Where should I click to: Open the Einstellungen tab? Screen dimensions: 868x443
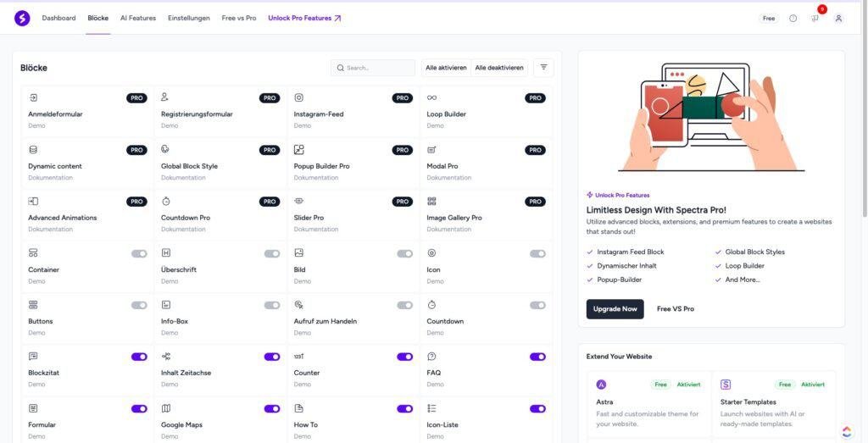tap(189, 18)
